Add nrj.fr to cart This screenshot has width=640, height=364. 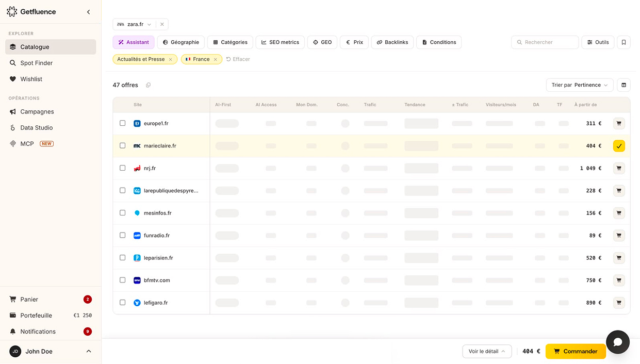pyautogui.click(x=619, y=168)
